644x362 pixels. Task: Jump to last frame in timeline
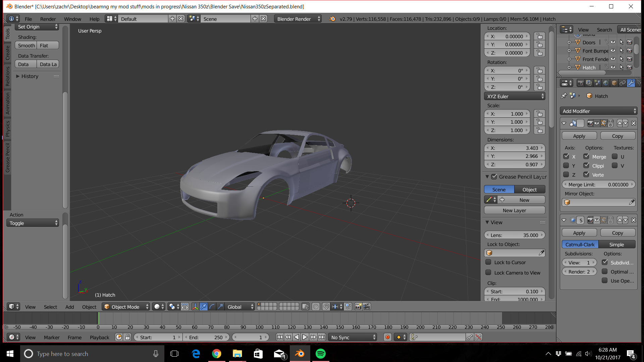[x=322, y=337]
